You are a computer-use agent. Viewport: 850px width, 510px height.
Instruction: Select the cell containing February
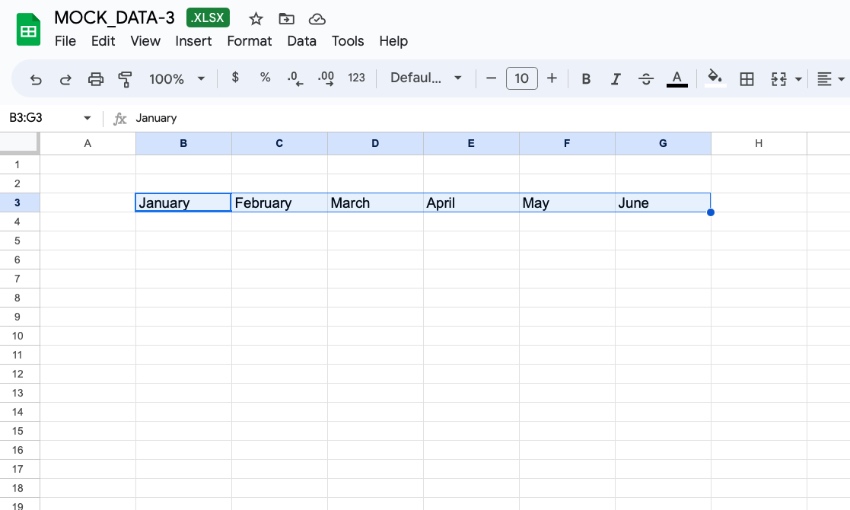tap(279, 203)
